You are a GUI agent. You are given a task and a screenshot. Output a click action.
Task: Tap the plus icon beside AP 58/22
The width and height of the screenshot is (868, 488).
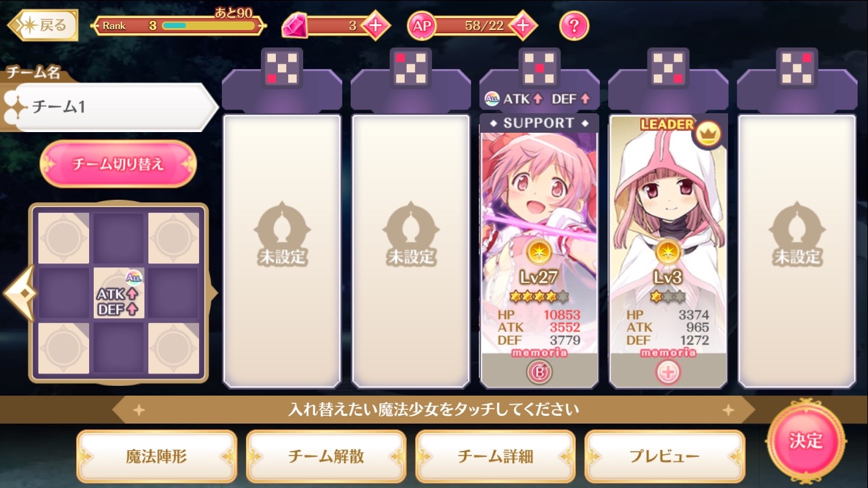click(523, 26)
